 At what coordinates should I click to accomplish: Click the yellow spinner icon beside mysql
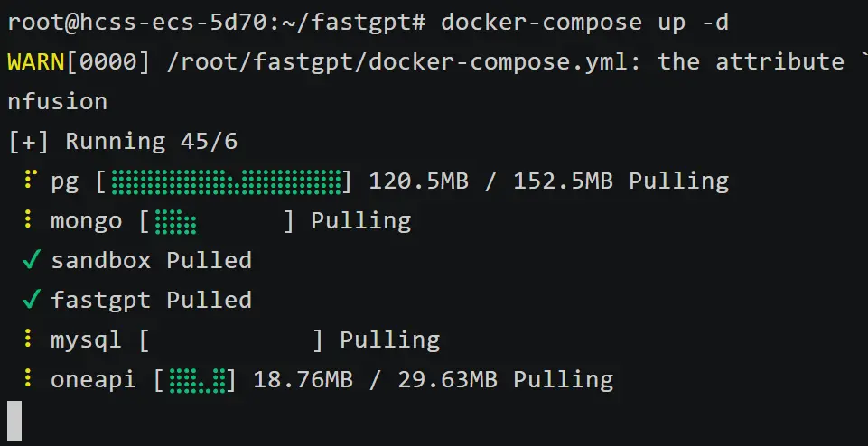[28, 340]
